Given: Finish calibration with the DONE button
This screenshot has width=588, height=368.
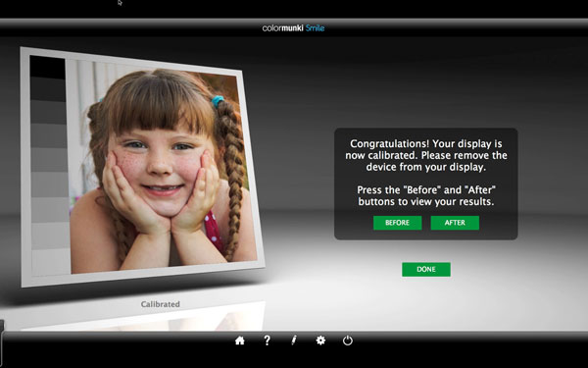Looking at the screenshot, I should coord(426,269).
